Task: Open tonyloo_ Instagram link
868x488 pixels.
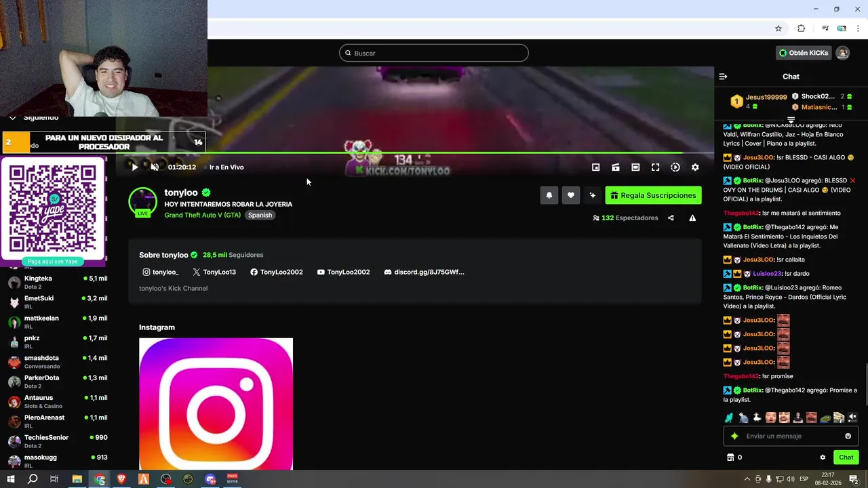Action: coord(161,272)
